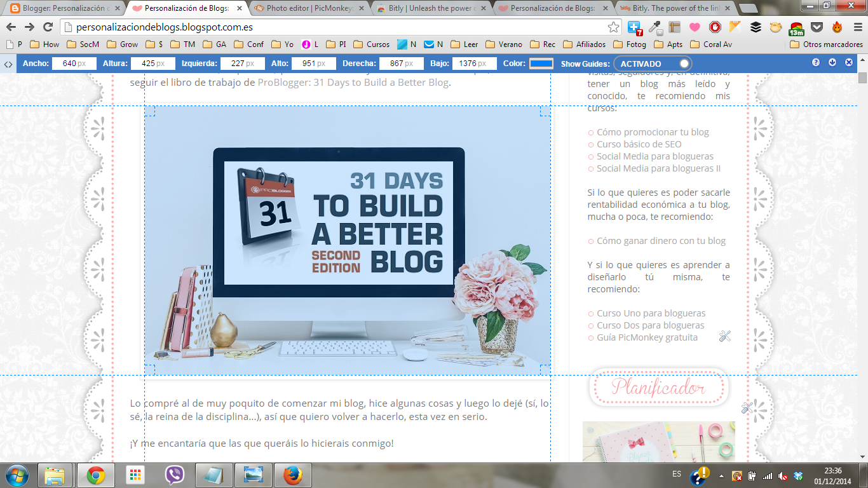Screen dimensions: 868x488
Task: Close the page ruler toolbar
Action: pos(849,62)
